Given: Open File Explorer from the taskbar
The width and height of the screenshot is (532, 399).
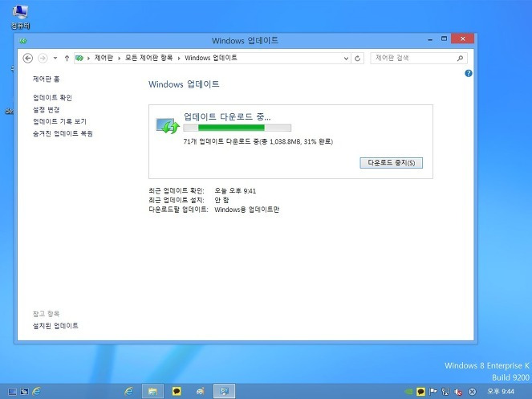Looking at the screenshot, I should 152,392.
